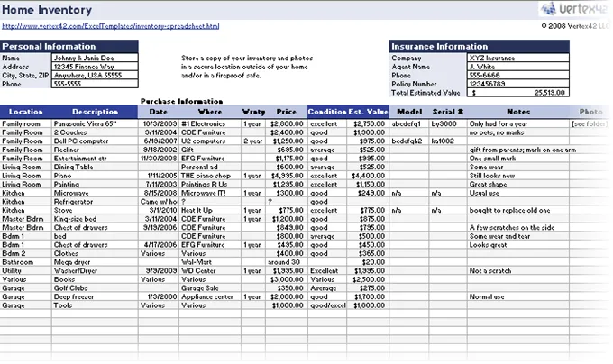The height and width of the screenshot is (364, 613).
Task: Click the Price column header
Action: pyautogui.click(x=287, y=112)
